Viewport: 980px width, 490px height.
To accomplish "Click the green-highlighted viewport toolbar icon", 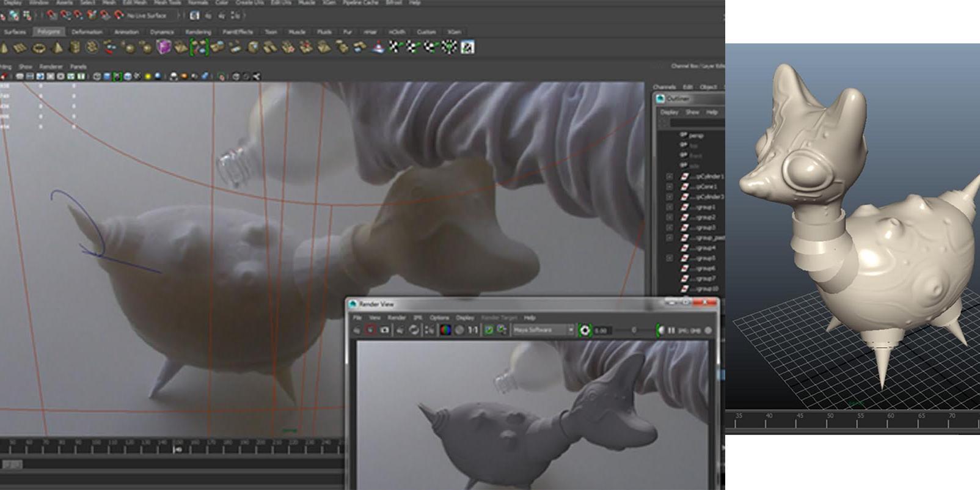I will 117,76.
